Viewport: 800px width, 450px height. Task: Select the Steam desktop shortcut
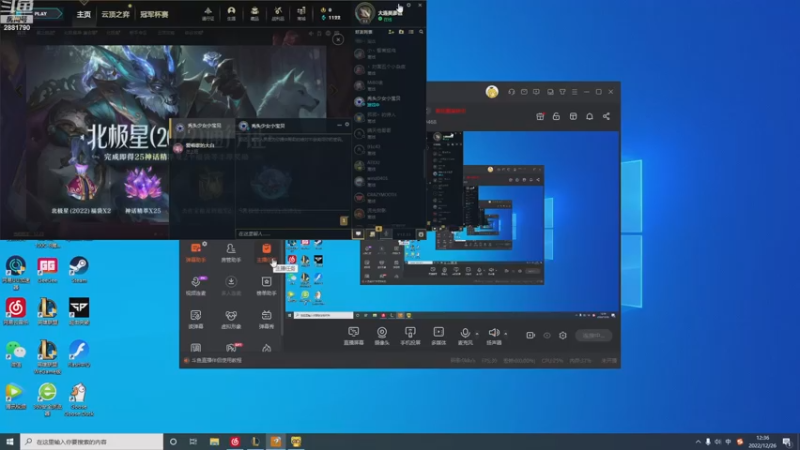pyautogui.click(x=79, y=270)
